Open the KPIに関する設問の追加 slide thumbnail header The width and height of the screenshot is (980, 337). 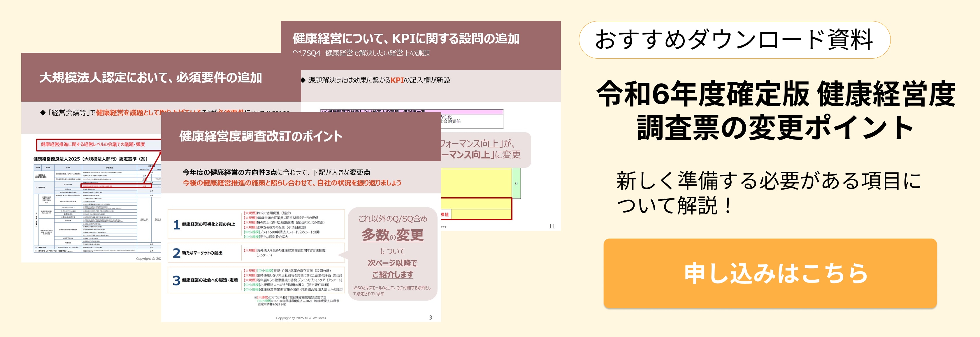coord(405,38)
